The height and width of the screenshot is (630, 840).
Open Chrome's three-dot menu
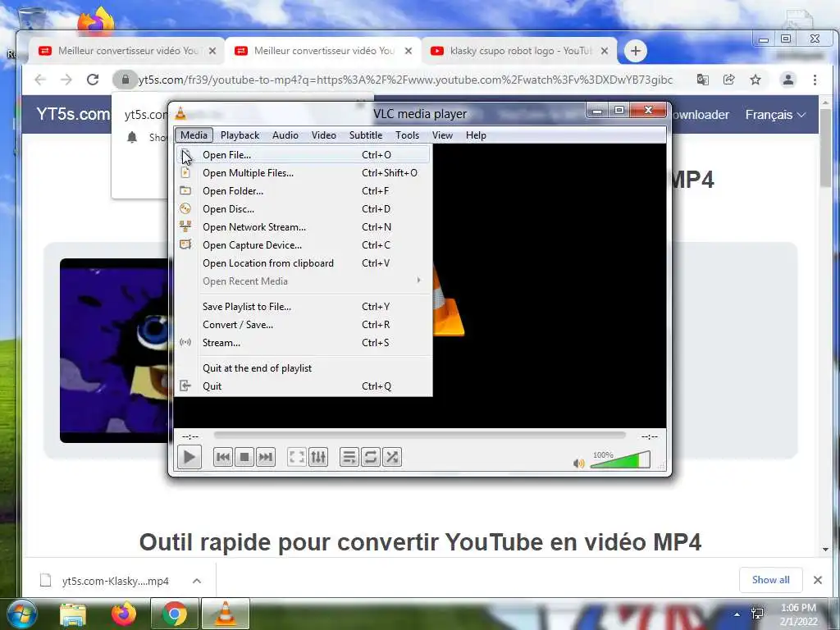[x=815, y=80]
